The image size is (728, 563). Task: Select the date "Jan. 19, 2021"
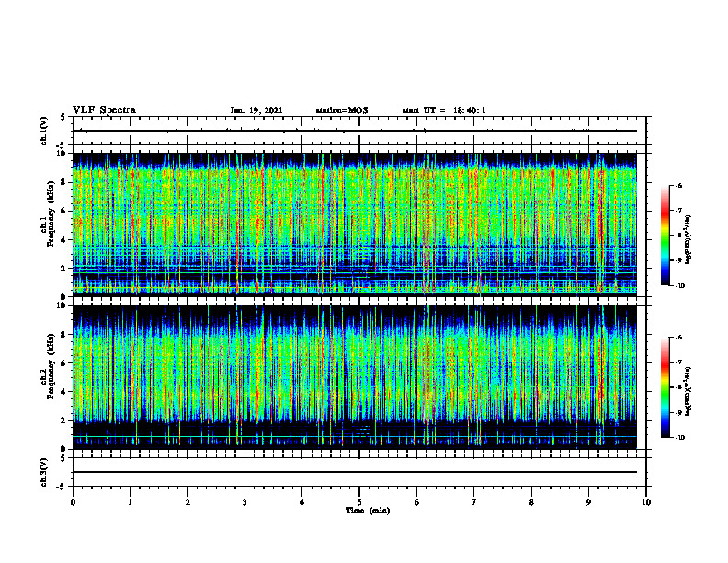(x=256, y=110)
